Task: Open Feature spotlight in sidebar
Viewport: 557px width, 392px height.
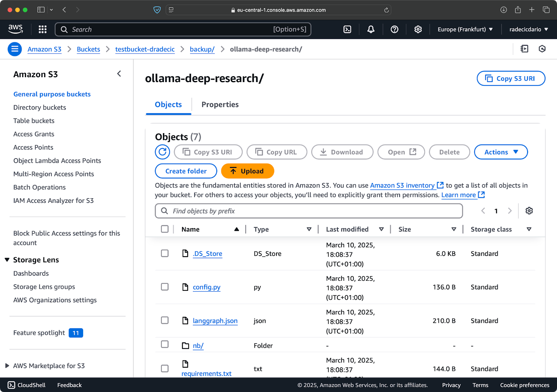Action: pos(48,333)
